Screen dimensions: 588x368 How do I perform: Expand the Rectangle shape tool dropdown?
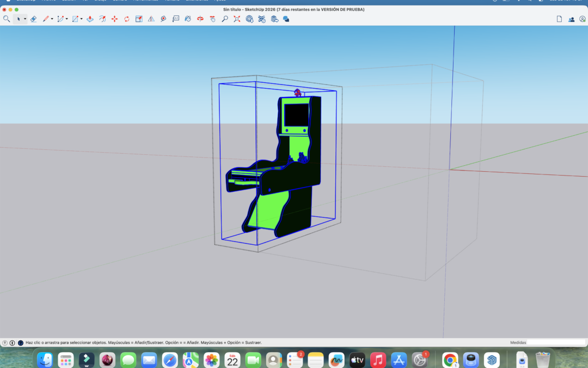82,19
